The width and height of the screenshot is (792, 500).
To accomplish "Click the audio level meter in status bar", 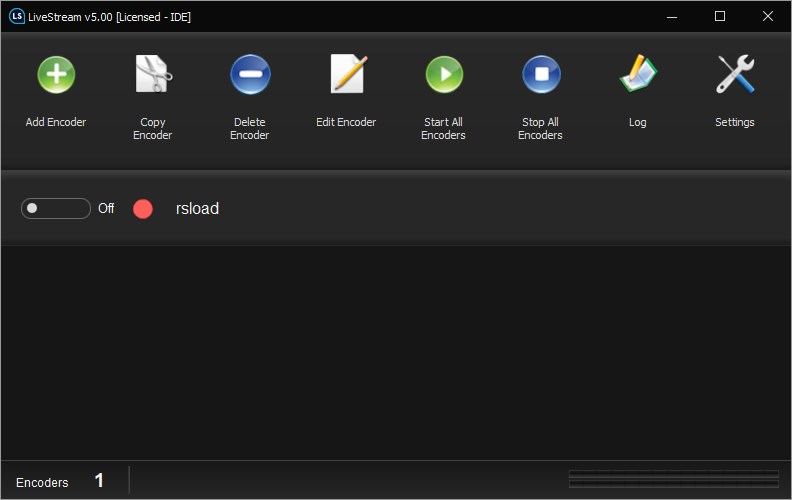I will coord(673,479).
